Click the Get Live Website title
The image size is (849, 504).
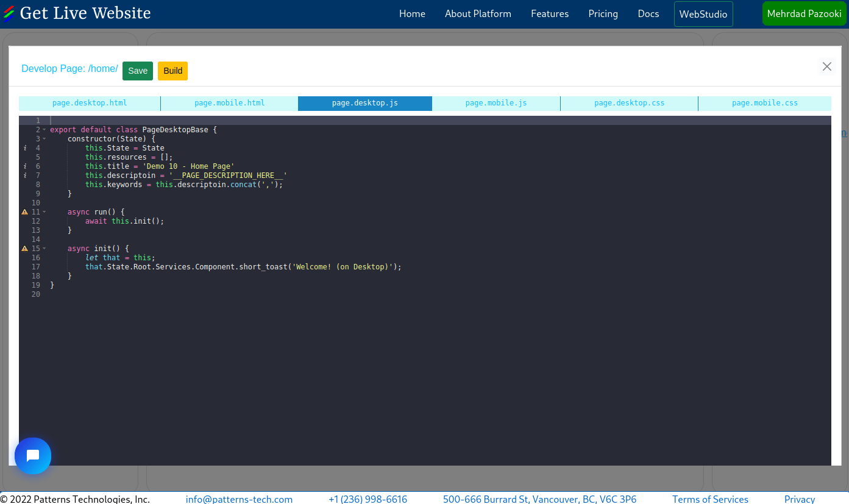85,13
